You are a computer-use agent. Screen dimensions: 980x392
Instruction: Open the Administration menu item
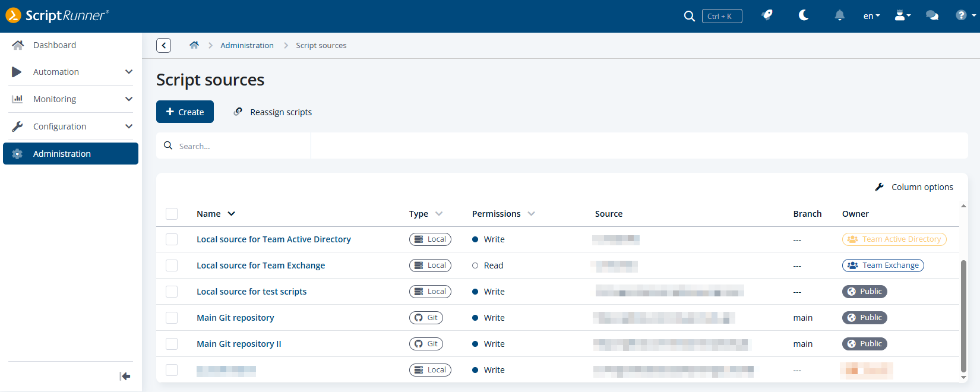click(x=71, y=154)
